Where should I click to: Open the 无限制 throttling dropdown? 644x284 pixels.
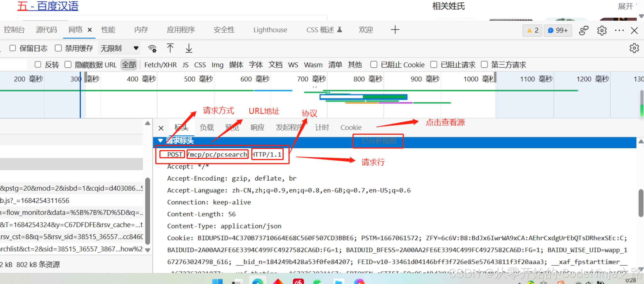click(x=119, y=49)
